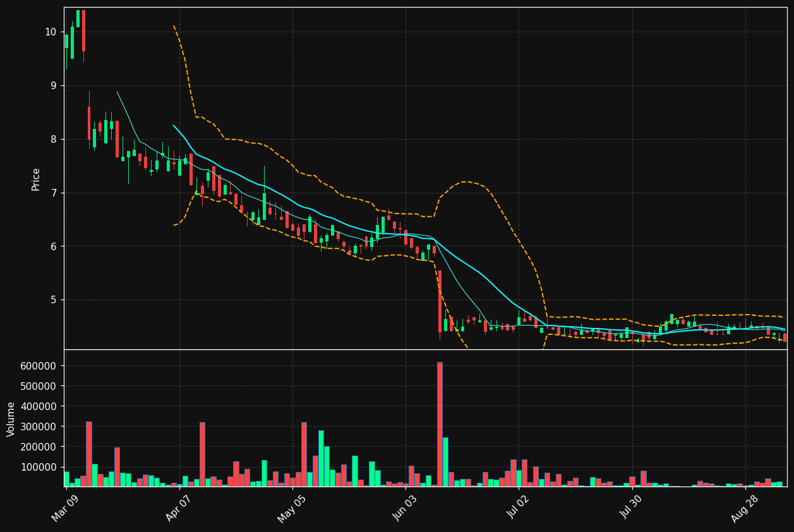Click the 'Jun 03' date tick label
Viewport: 794px width, 532px height.
tap(406, 509)
